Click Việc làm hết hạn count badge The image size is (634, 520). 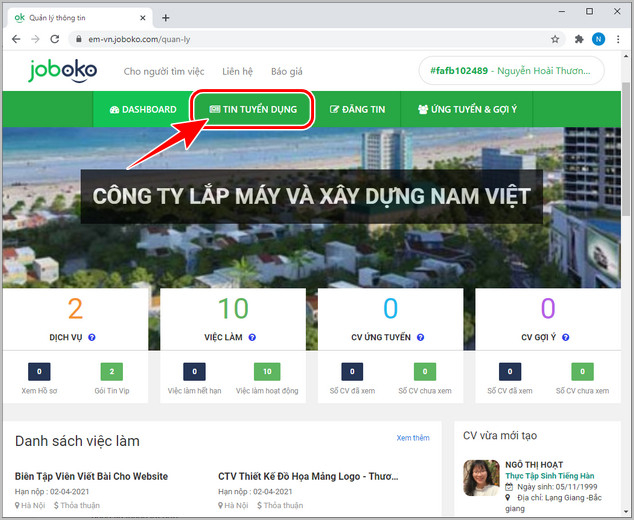pyautogui.click(x=194, y=372)
